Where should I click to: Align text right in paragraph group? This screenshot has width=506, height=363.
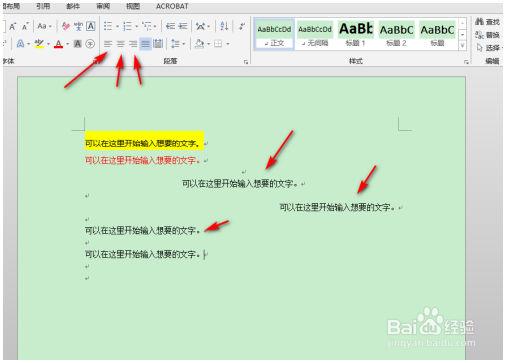pos(133,44)
